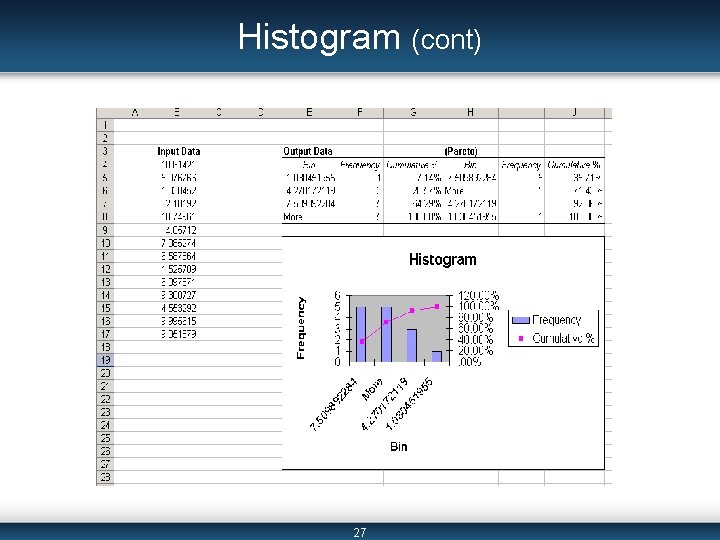Select the column D header
Viewport: 720px width, 540px height.
tap(261, 112)
